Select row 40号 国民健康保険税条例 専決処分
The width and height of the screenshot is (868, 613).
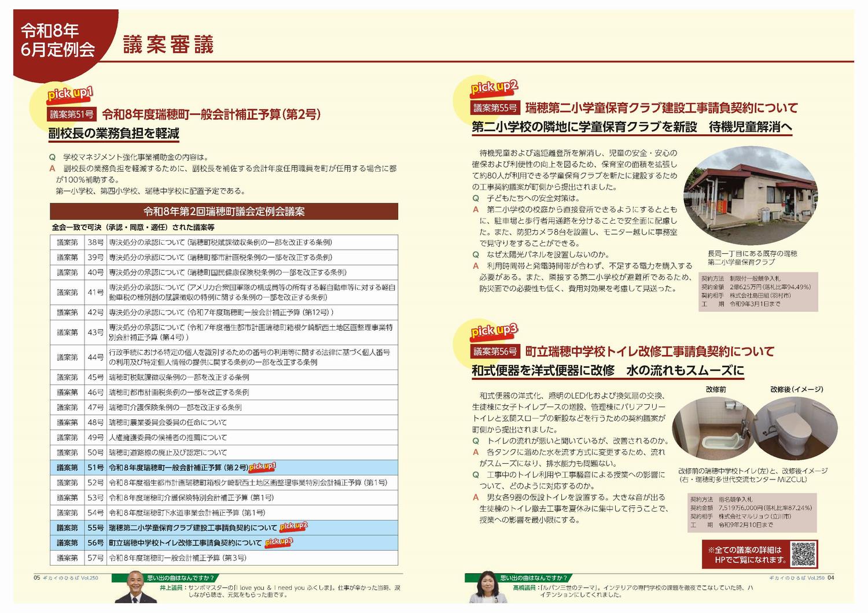224,272
